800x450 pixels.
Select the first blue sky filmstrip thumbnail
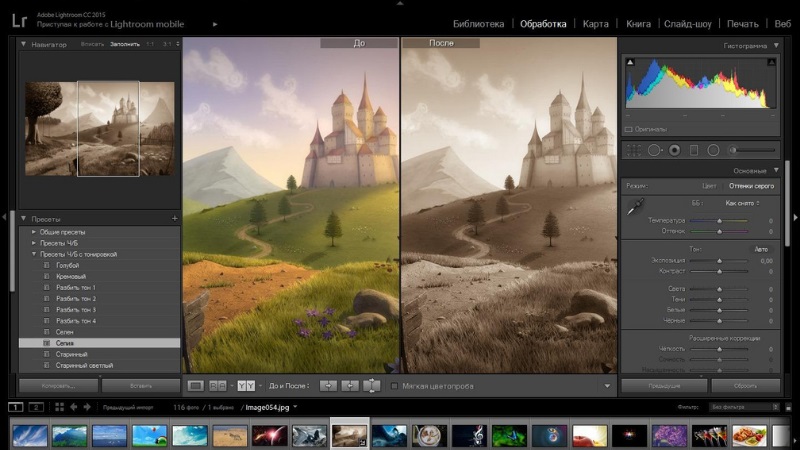coord(30,436)
